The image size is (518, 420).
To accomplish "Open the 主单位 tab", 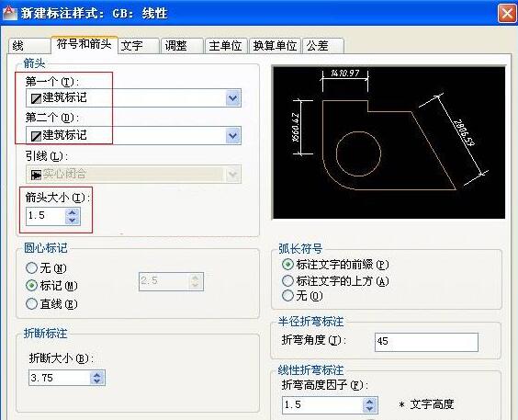I will (x=226, y=46).
